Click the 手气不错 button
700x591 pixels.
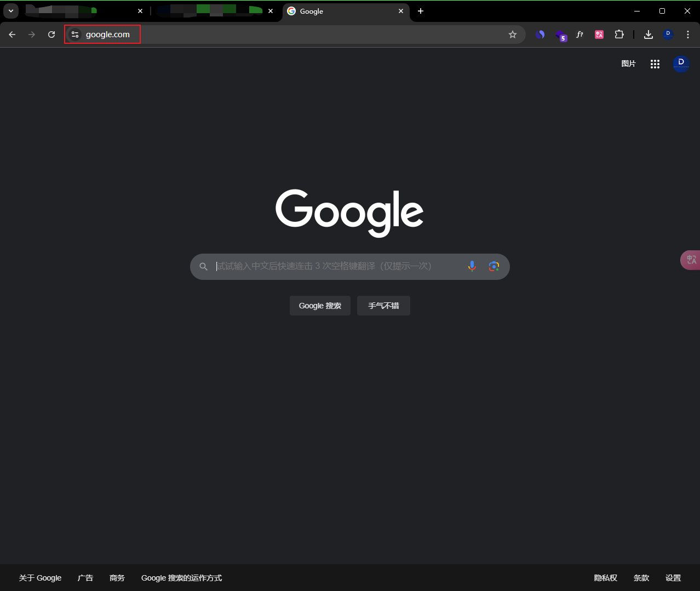[383, 306]
